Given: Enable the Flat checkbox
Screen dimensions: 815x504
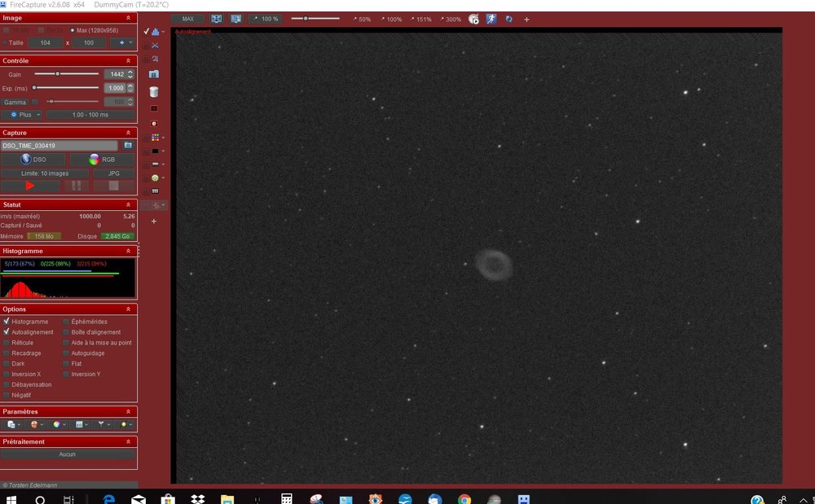Looking at the screenshot, I should point(66,363).
